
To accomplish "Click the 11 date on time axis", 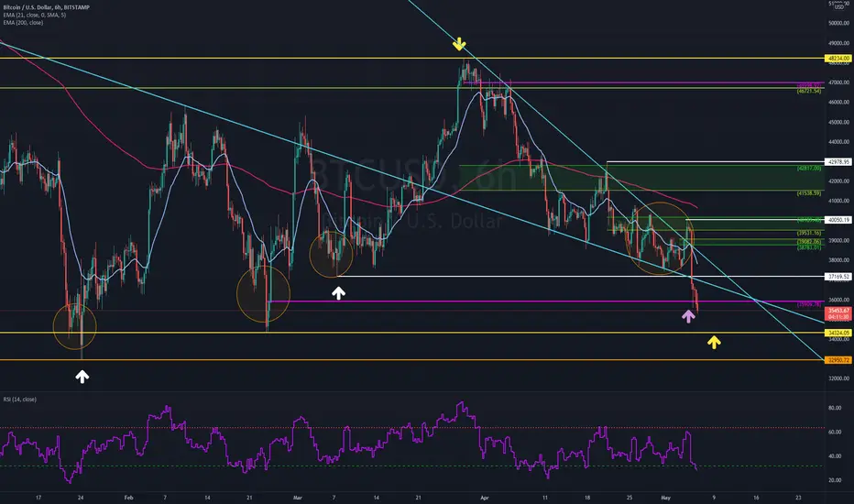I will (544, 498).
